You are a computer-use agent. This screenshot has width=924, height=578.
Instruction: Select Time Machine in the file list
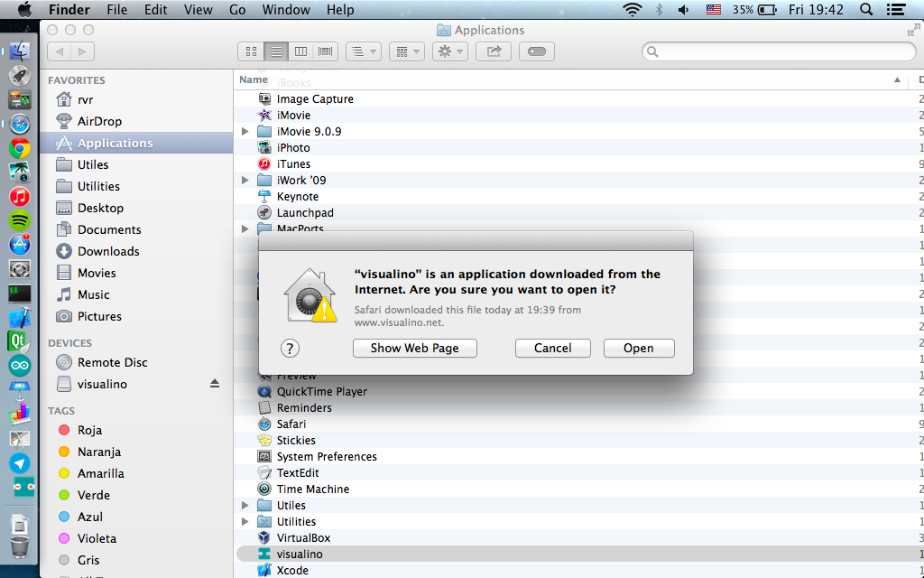coord(578,489)
